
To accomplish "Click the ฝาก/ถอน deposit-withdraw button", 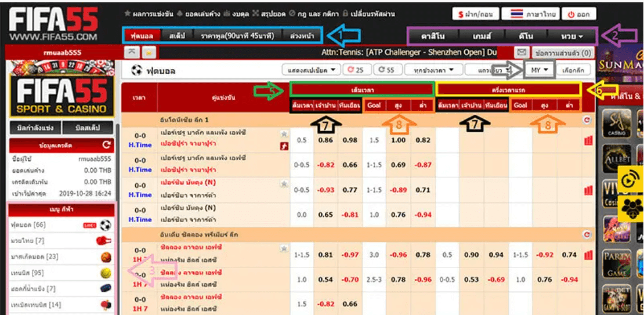I will pyautogui.click(x=476, y=14).
